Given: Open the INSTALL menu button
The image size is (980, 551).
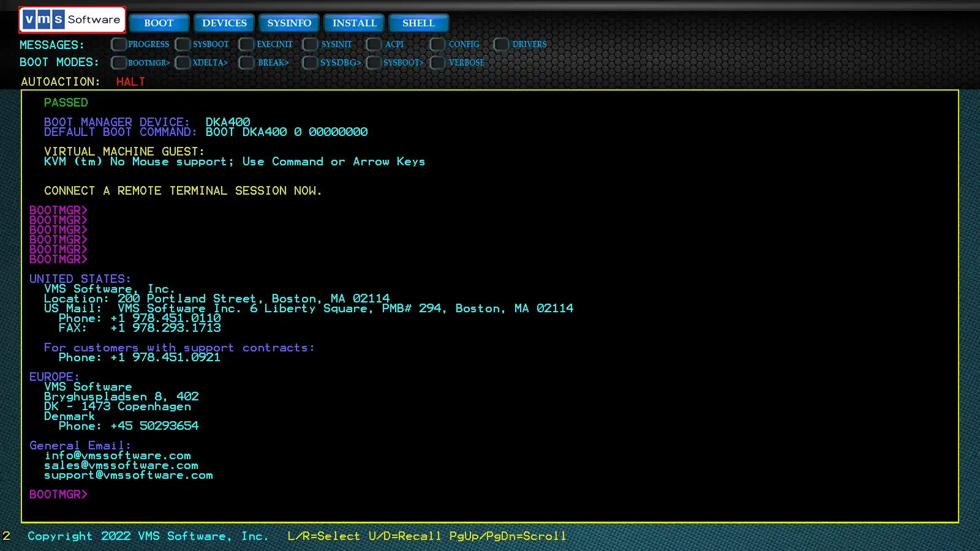Looking at the screenshot, I should click(354, 23).
